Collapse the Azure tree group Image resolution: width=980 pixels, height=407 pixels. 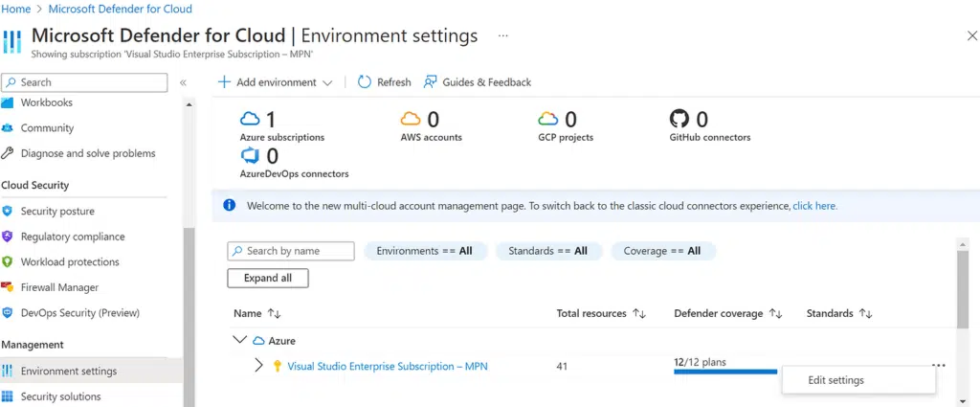[x=239, y=341]
